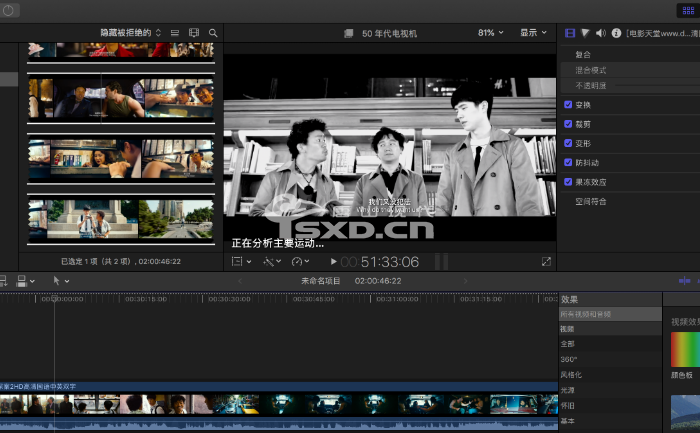Open the enhancement magic wand dropdown
Screen dimensions: 700x433
[x=272, y=262]
